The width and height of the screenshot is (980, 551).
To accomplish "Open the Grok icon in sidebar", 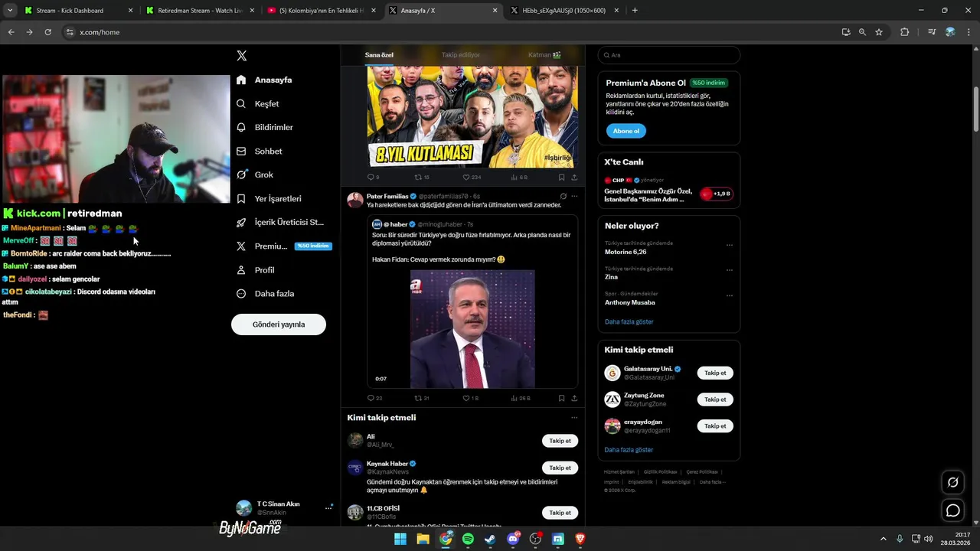I will (241, 174).
